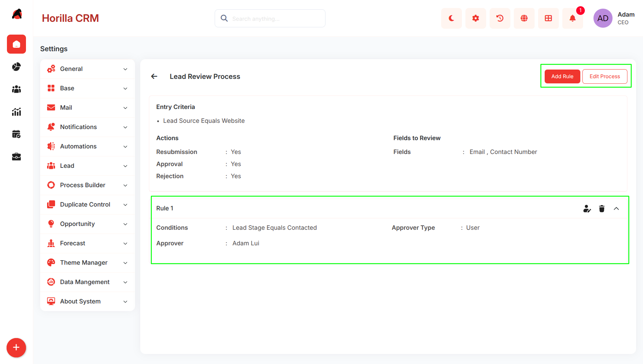Click the "Lead Source Equals Website" criteria text
This screenshot has width=643, height=364.
pyautogui.click(x=204, y=121)
